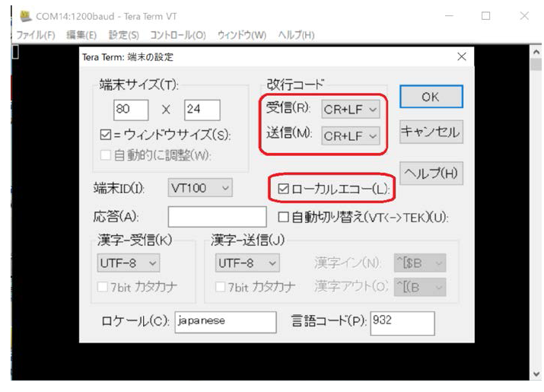The height and width of the screenshot is (392, 544).
Task: Click the ヘルプ(H) dialog button
Action: point(431,174)
